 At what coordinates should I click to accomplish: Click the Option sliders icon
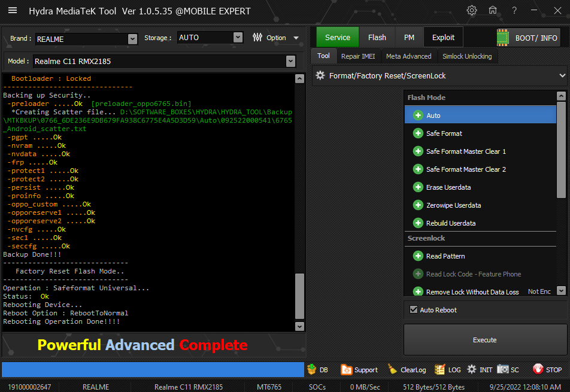pyautogui.click(x=257, y=38)
